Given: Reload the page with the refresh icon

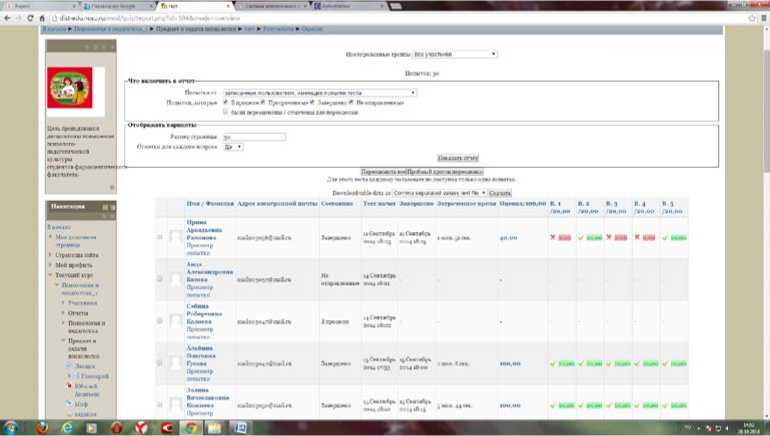Looking at the screenshot, I should [30, 18].
